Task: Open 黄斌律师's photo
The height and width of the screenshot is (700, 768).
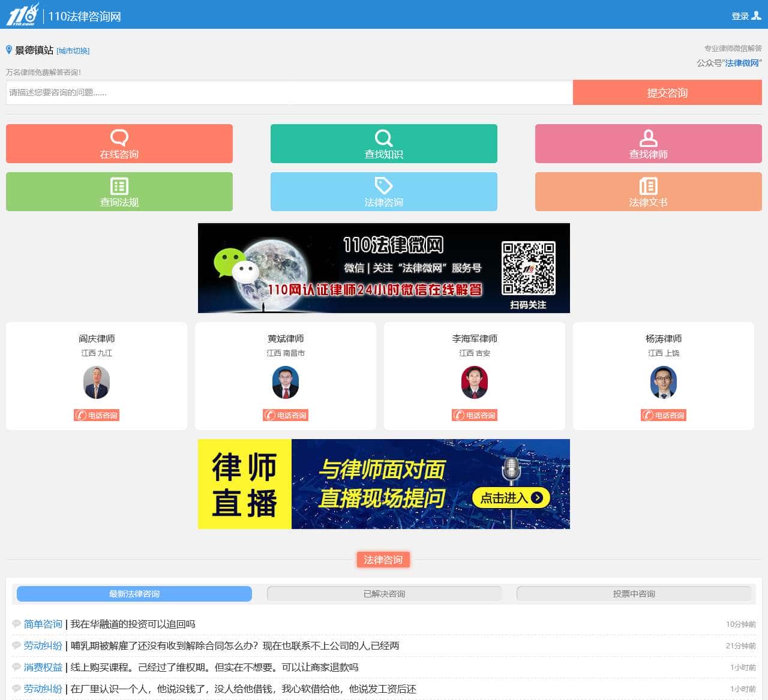Action: click(286, 383)
